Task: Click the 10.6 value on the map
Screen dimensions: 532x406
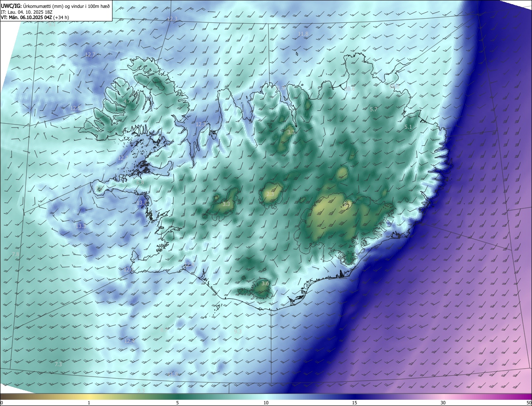Action: (x=350, y=88)
